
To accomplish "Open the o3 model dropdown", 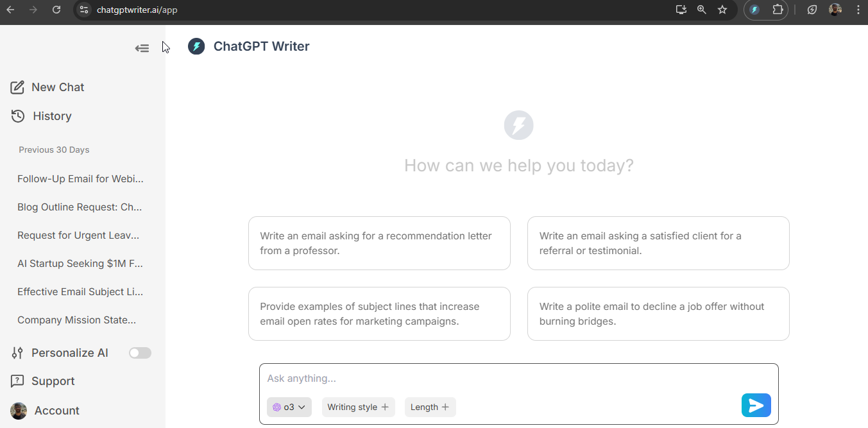I will [x=289, y=407].
